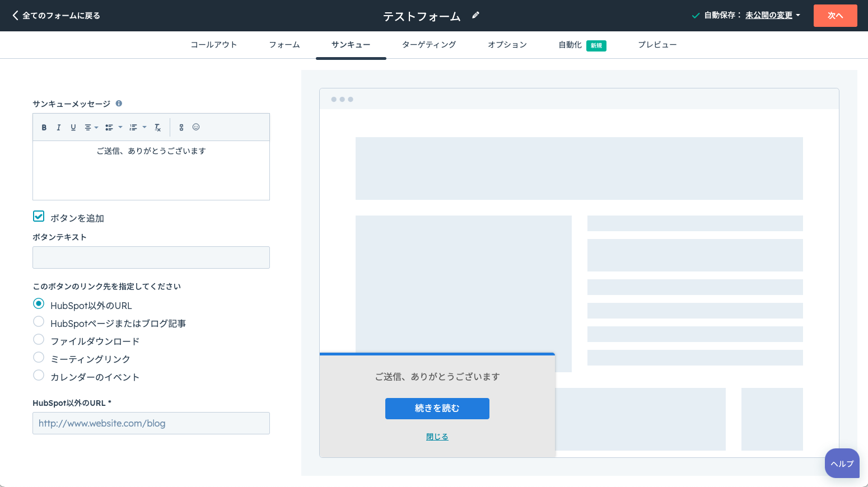868x487 pixels.
Task: Click 閉じる link in preview popup
Action: (x=437, y=437)
